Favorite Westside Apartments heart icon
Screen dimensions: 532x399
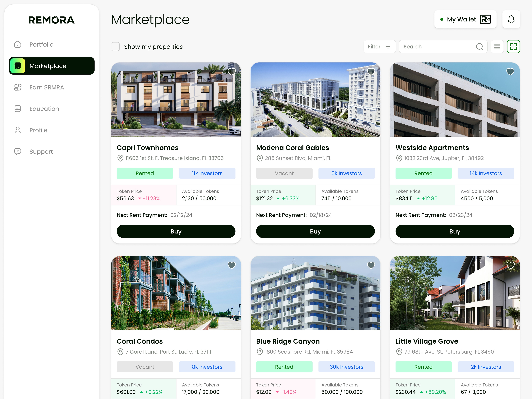[510, 71]
